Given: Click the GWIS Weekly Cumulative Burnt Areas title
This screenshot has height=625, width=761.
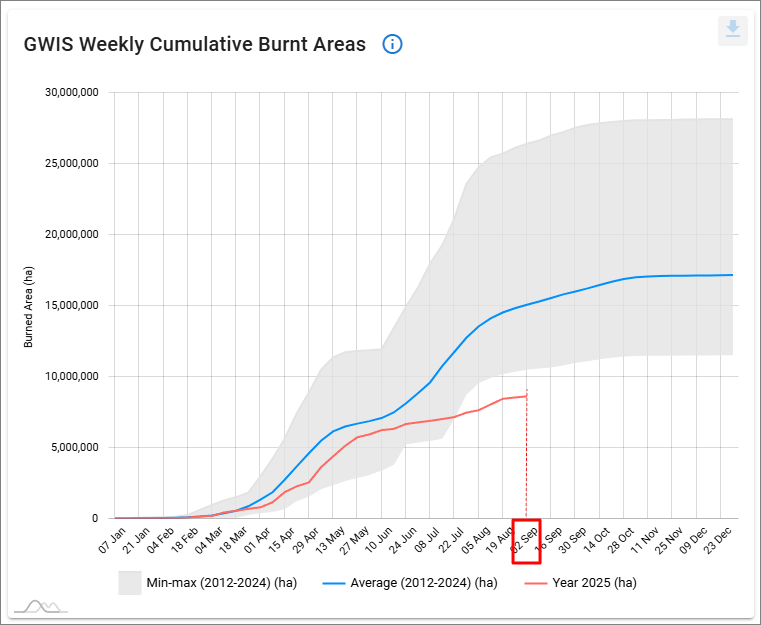Looking at the screenshot, I should [x=194, y=44].
